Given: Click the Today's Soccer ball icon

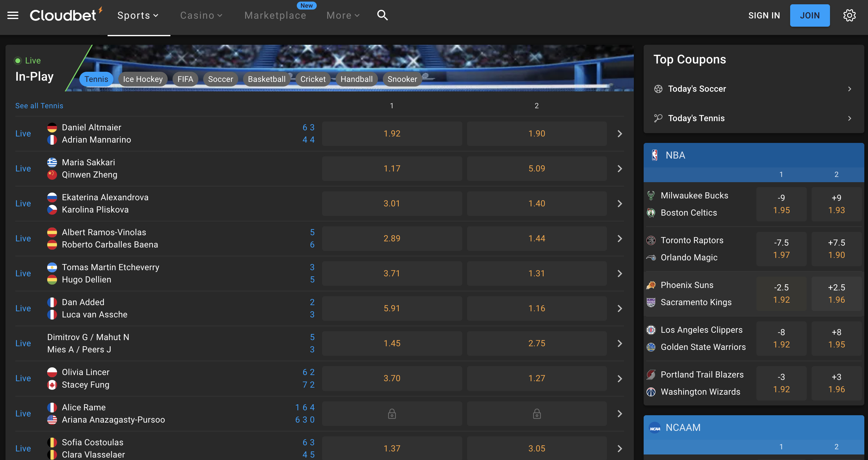Looking at the screenshot, I should pyautogui.click(x=658, y=89).
